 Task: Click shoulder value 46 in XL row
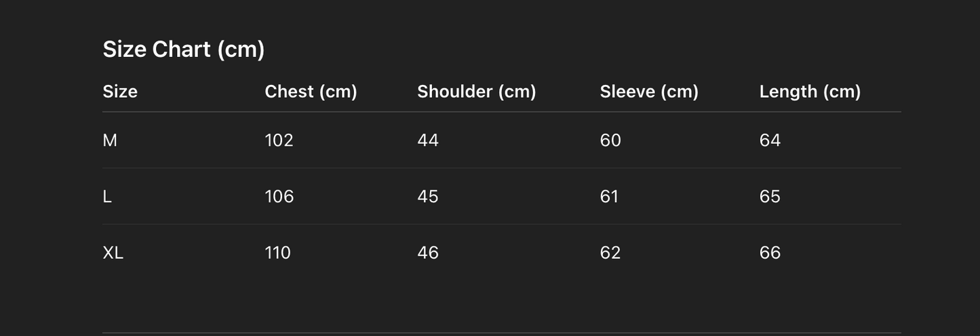click(428, 253)
